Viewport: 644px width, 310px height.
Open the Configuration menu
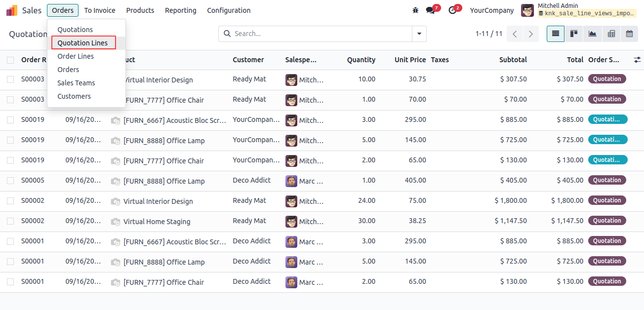pos(229,10)
